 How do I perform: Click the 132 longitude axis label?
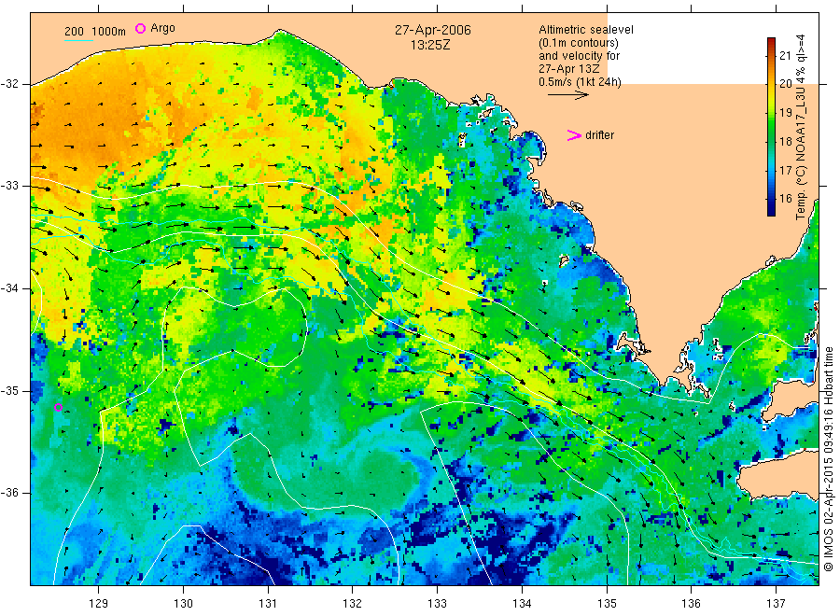353,604
